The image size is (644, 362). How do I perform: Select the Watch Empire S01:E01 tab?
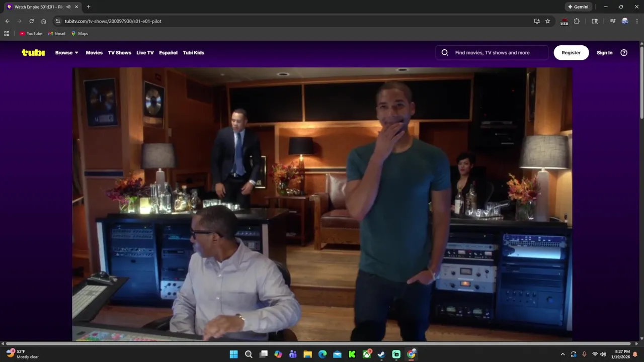tap(43, 7)
